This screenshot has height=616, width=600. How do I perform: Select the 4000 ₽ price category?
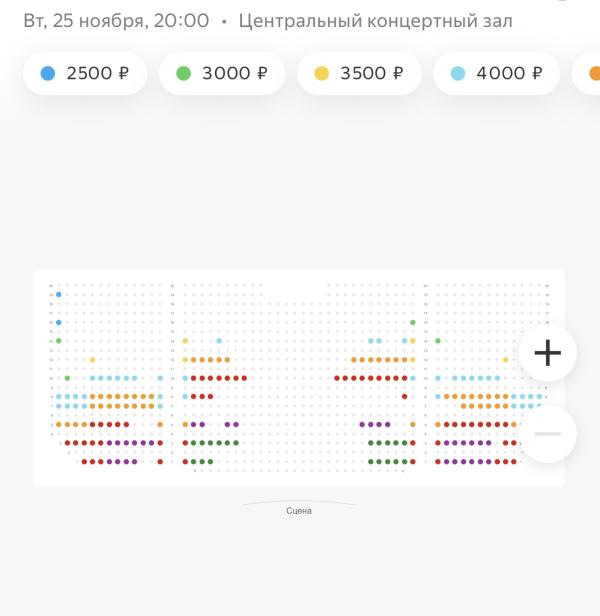point(496,73)
